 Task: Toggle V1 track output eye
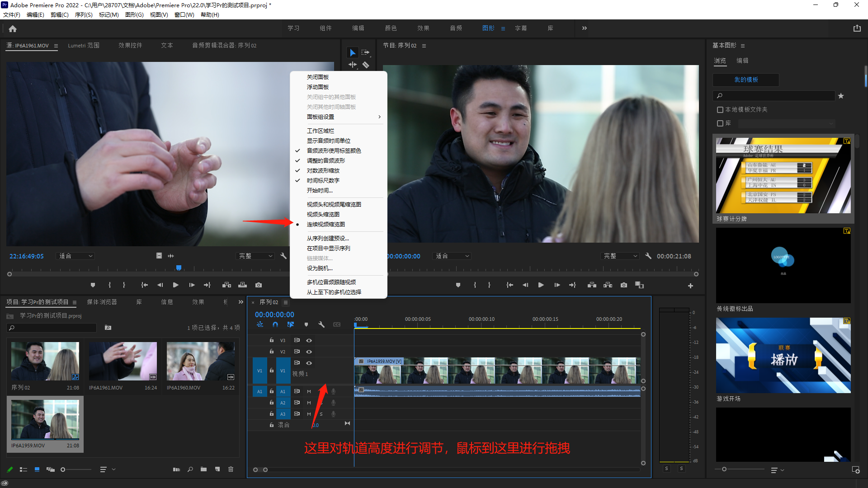coord(309,363)
